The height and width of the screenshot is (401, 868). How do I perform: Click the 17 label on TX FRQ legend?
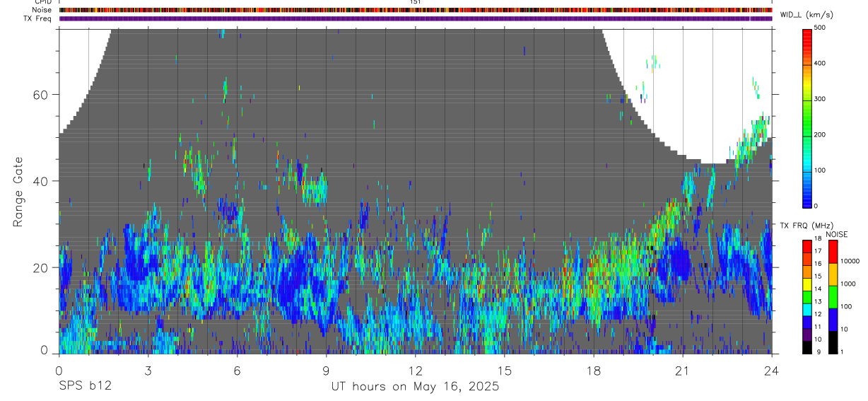point(818,251)
